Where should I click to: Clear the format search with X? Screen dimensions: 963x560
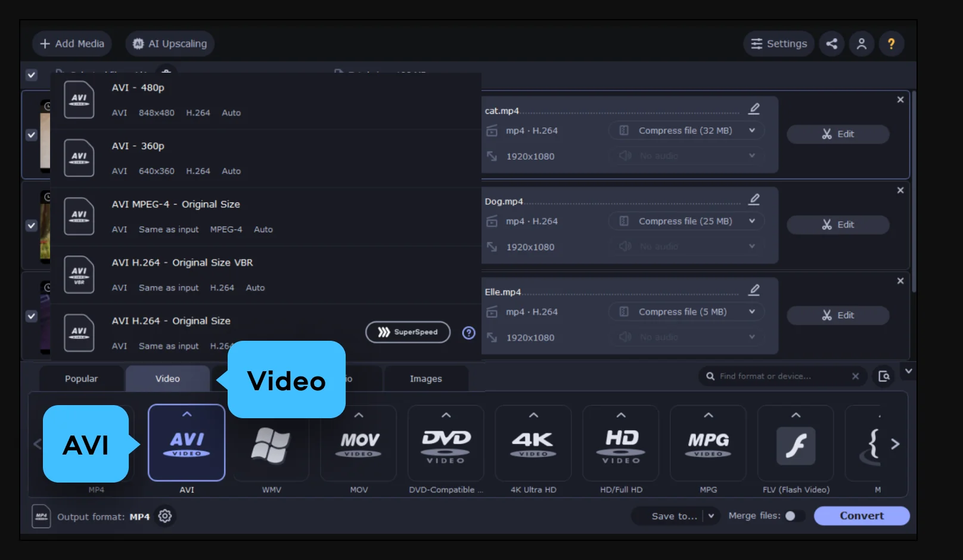(855, 376)
